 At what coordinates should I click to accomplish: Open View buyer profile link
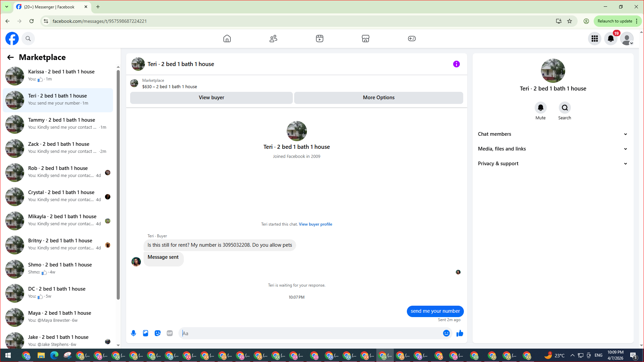[x=315, y=224]
